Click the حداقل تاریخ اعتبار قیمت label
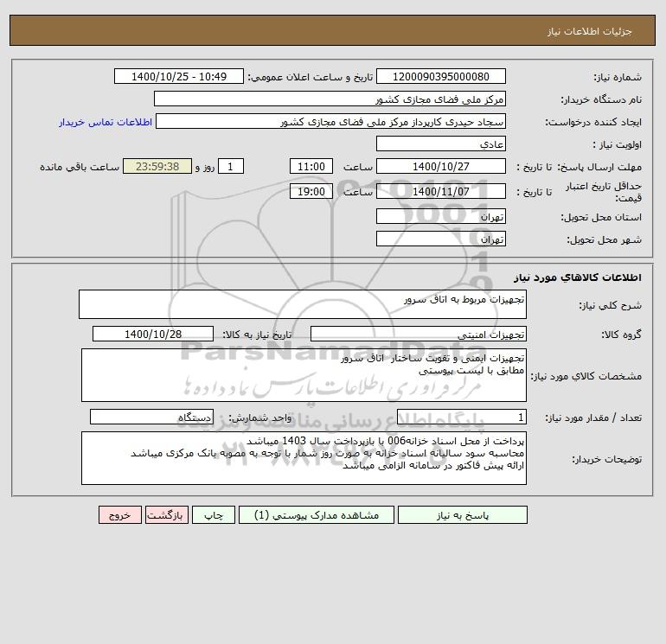 (603, 192)
